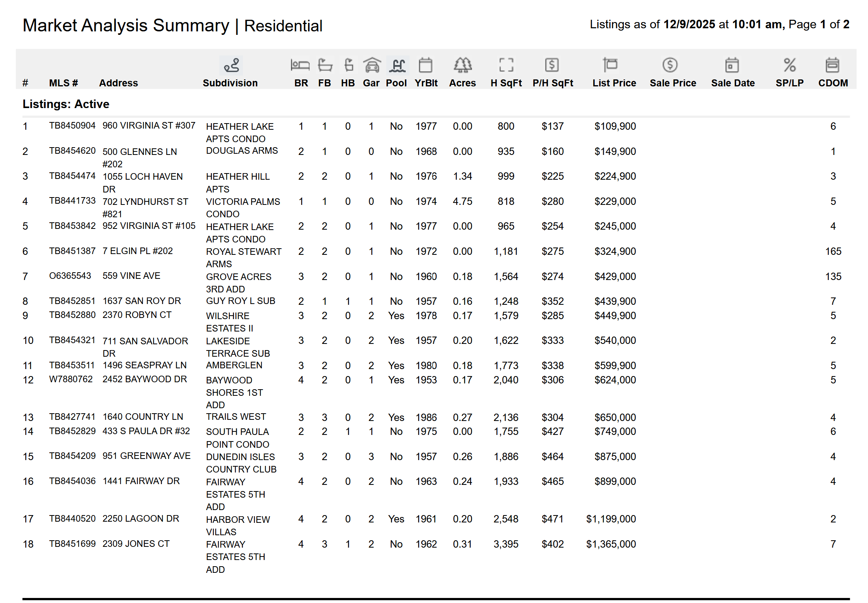Click the garage car icon above Gar
868x603 pixels.
point(372,65)
